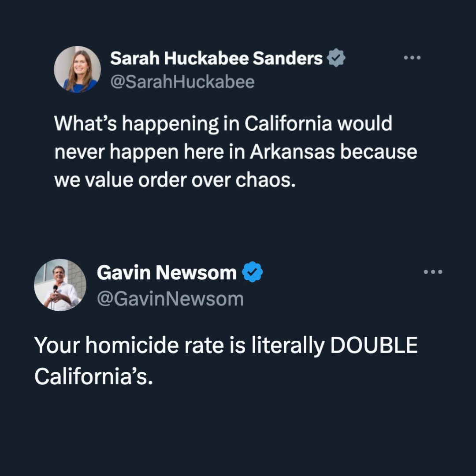
Task: Click "What's happening" at start of Sanders' tweet
Action: (x=136, y=124)
